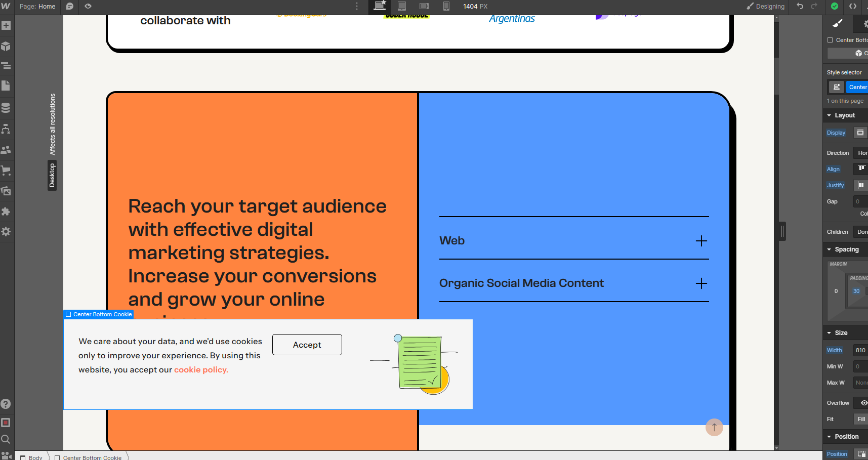Open the Users panel
Viewport: 868px width, 460px height.
[x=6, y=150]
